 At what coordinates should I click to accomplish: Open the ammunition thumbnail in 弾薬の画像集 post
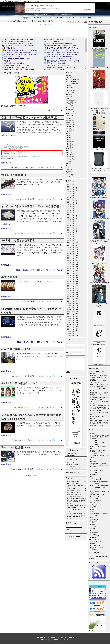tap(8, 286)
